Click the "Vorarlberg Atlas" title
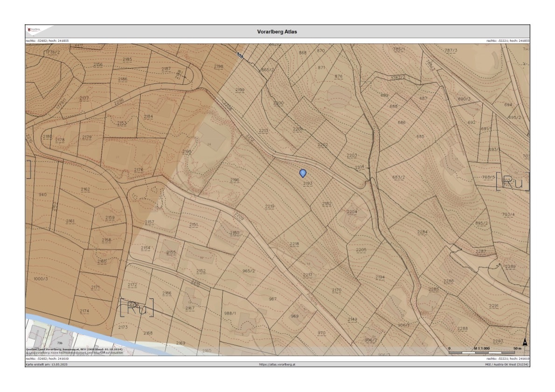The width and height of the screenshot is (555, 392). pyautogui.click(x=277, y=32)
